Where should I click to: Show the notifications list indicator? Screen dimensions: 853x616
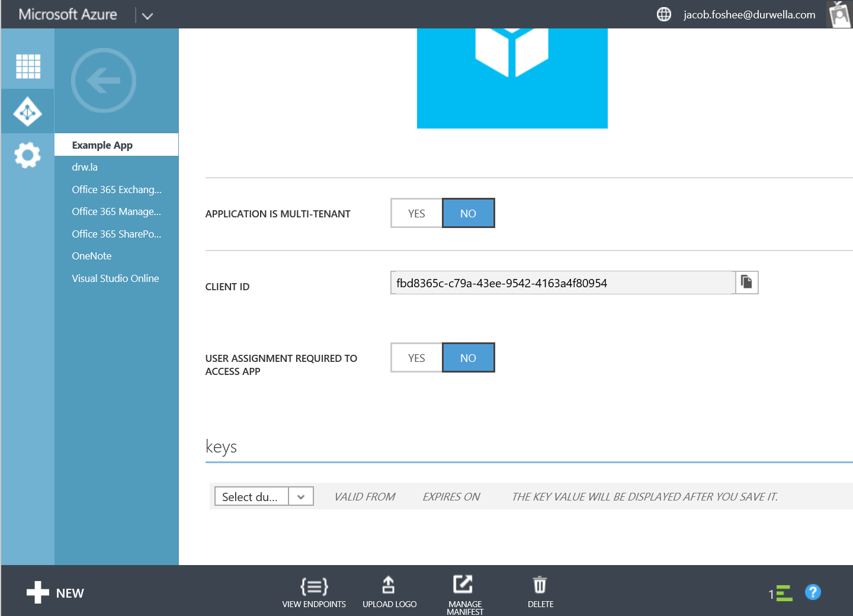pyautogui.click(x=781, y=593)
